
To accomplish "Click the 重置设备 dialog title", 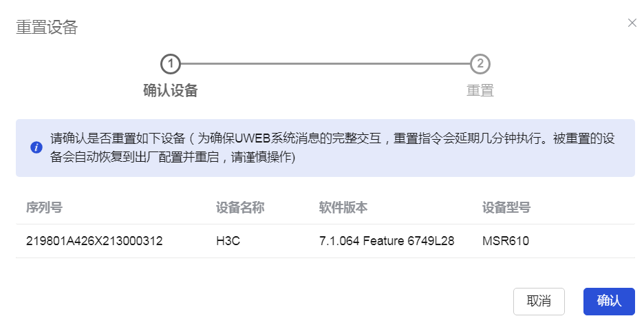I will click(47, 28).
